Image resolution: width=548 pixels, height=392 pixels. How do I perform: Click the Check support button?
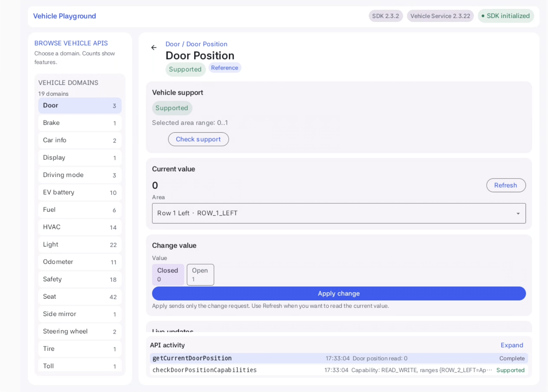click(198, 139)
